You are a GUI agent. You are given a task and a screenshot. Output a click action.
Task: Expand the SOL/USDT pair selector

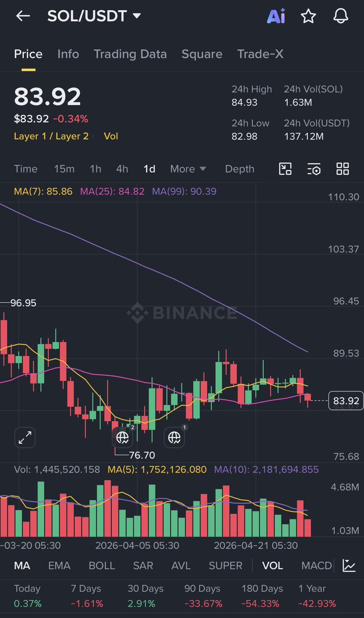click(x=94, y=16)
